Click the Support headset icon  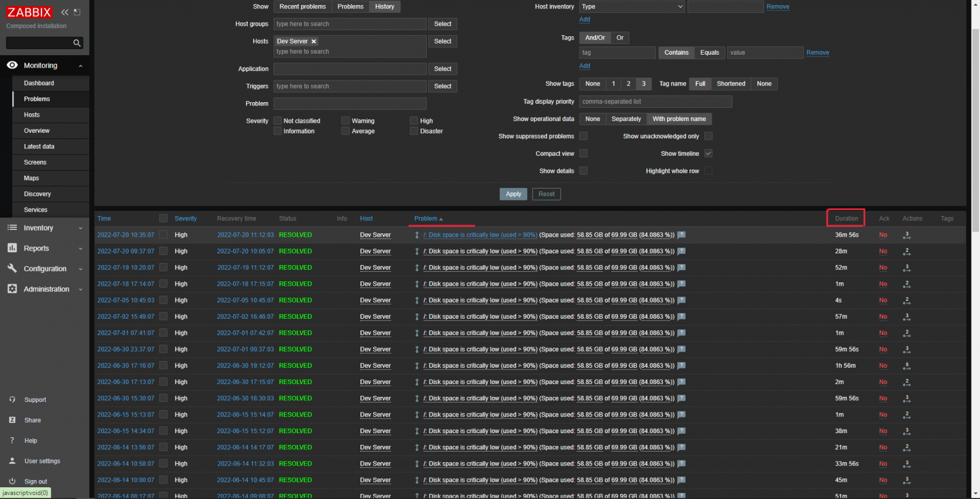(12, 400)
